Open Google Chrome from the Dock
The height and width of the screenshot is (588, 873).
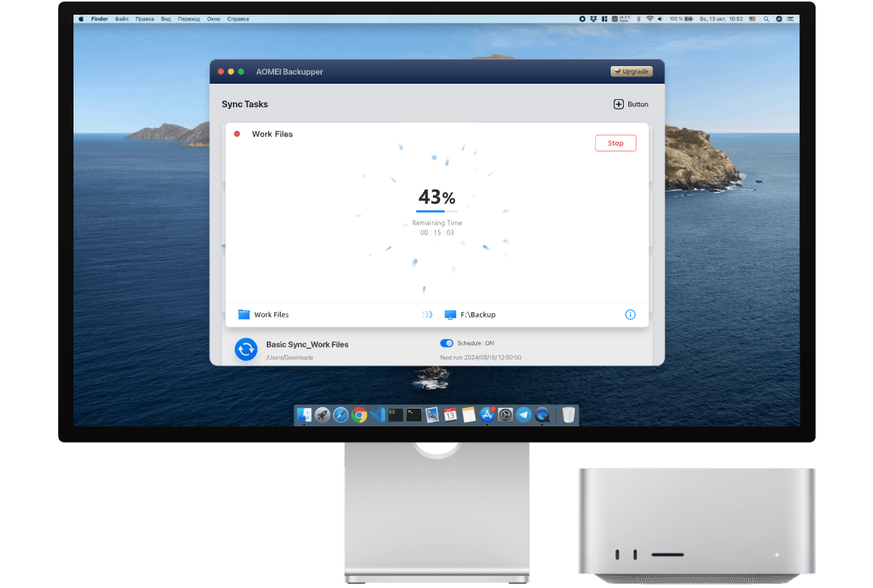coord(359,415)
